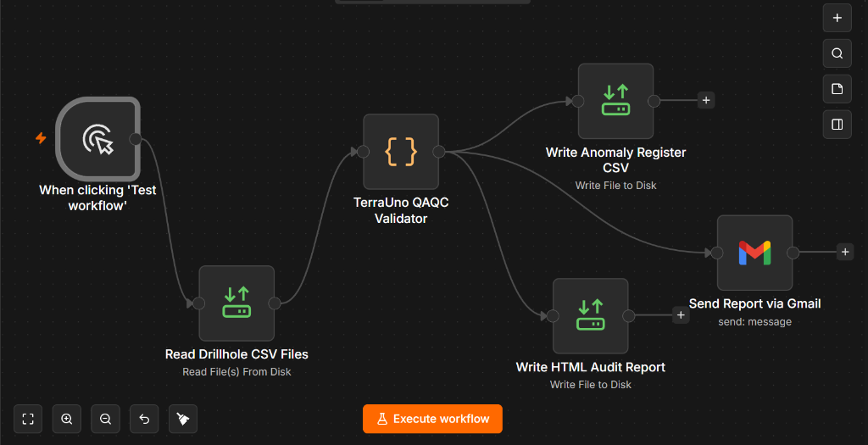The width and height of the screenshot is (868, 445).
Task: Open the Write Anomaly Register CSV node
Action: pyautogui.click(x=615, y=101)
